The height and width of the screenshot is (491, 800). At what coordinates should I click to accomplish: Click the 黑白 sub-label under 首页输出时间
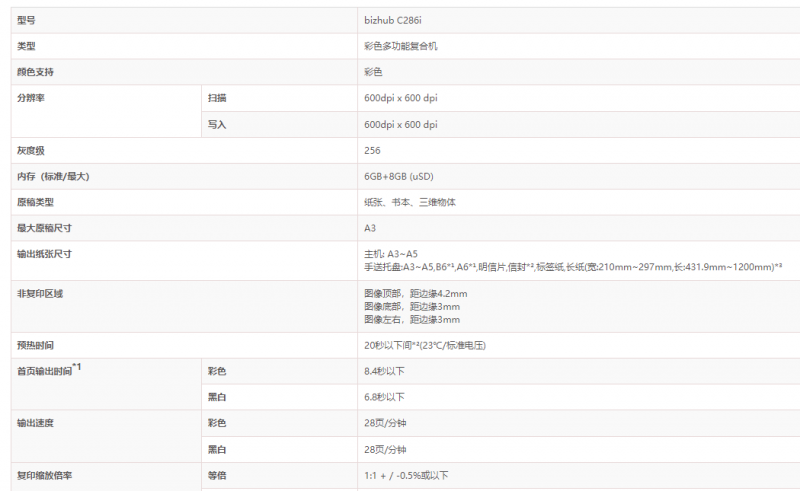pos(217,397)
